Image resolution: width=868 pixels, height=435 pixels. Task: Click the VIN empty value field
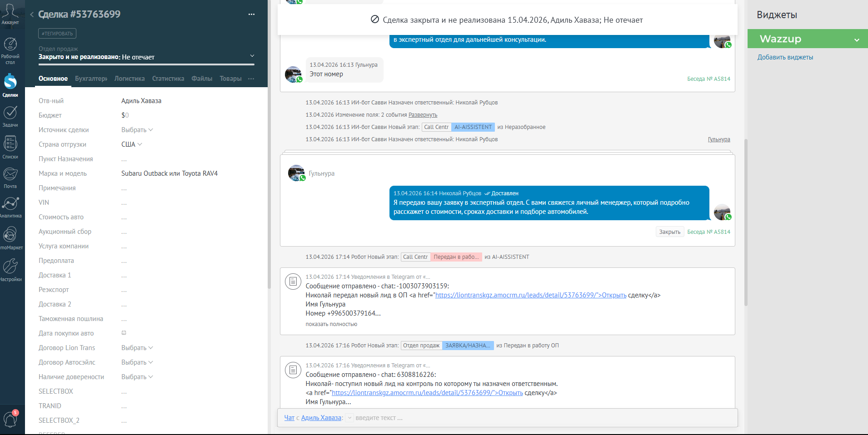tap(124, 203)
